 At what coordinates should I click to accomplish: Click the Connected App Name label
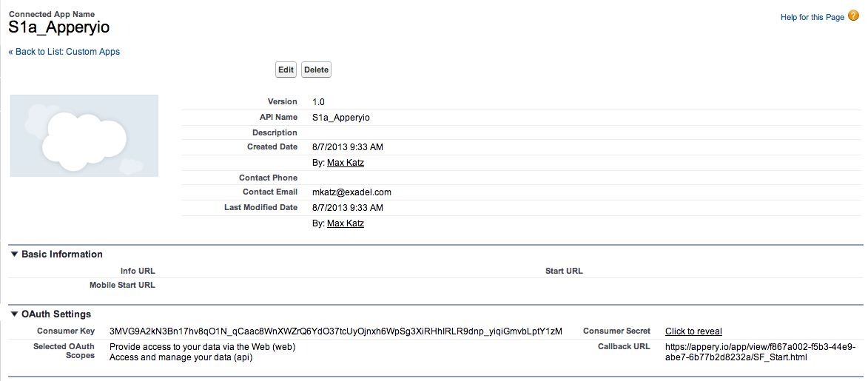click(52, 14)
